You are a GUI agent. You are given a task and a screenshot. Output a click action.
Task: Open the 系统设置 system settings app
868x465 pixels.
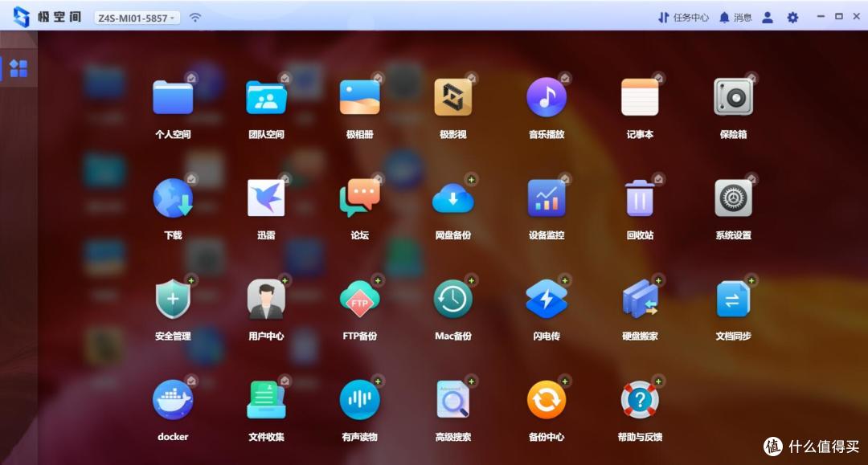point(734,198)
